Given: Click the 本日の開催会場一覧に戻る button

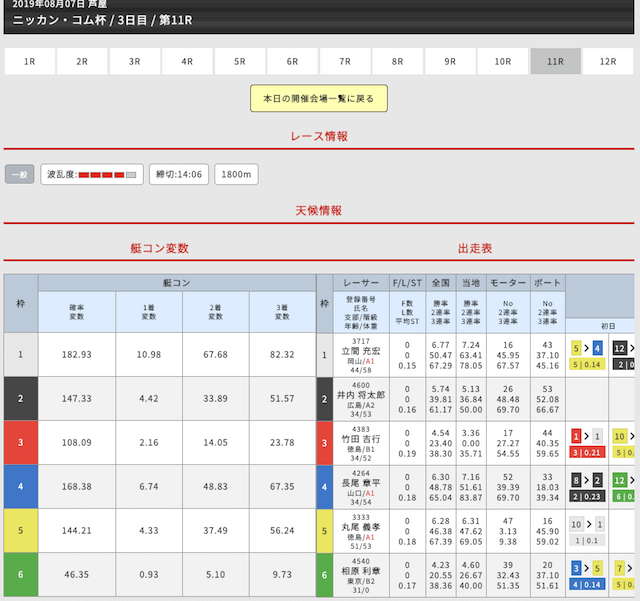Looking at the screenshot, I should pyautogui.click(x=319, y=98).
